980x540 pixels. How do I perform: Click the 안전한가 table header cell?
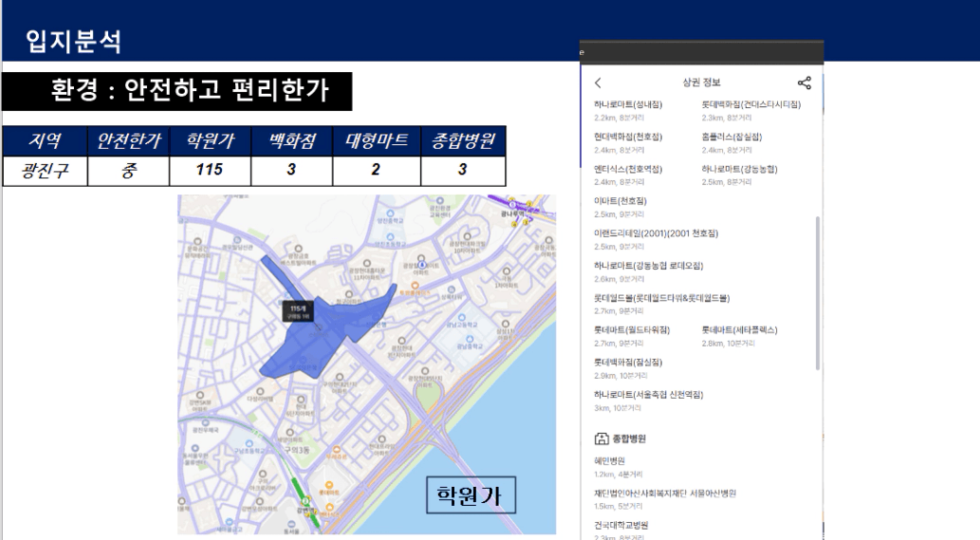coord(129,140)
